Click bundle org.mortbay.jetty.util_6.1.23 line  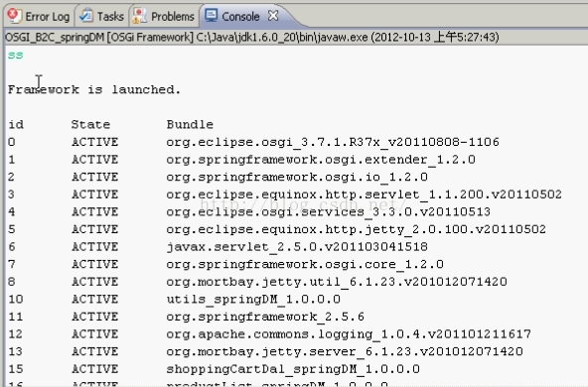337,282
